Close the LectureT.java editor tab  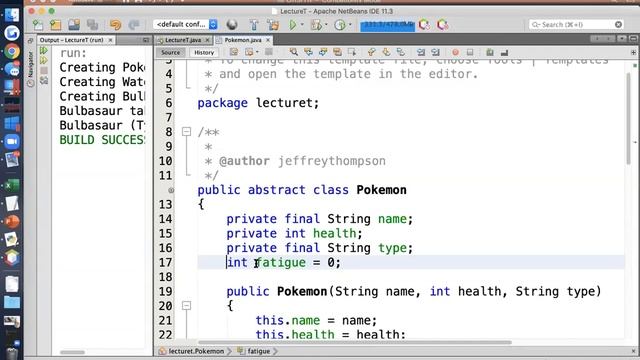[x=207, y=40]
